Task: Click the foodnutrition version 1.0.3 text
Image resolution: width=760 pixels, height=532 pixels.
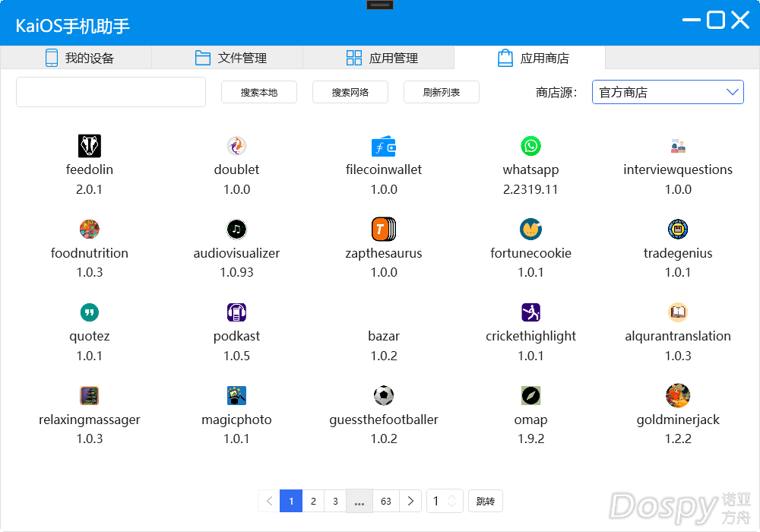Action: pos(90,272)
